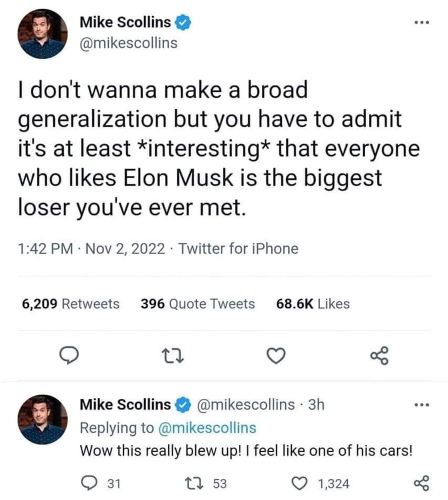Retweet the main Elon Musk tweet

point(170,355)
